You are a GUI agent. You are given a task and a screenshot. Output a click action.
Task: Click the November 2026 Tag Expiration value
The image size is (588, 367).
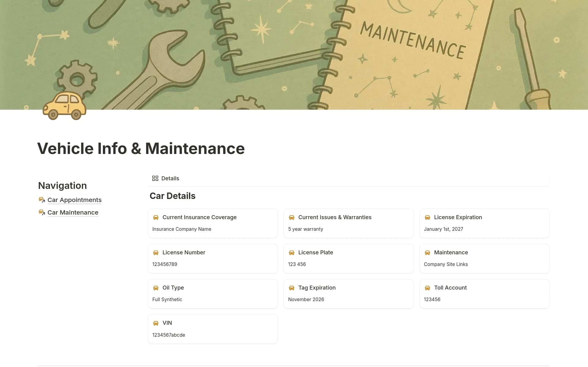pos(306,299)
